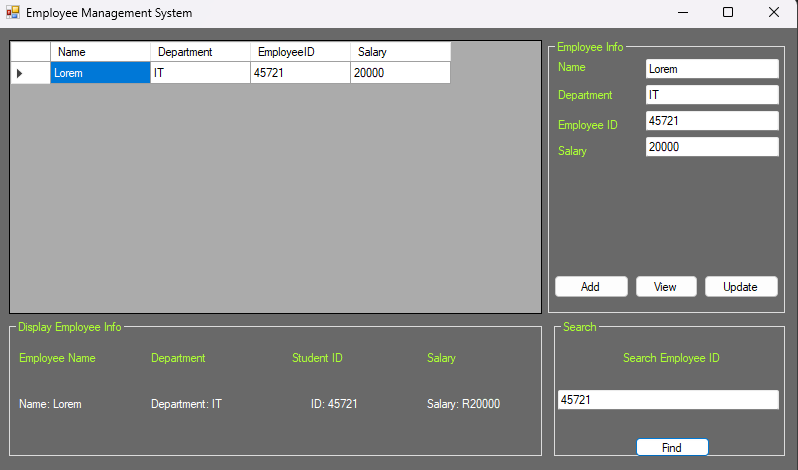Click the Employee ID text box
This screenshot has width=798, height=470.
(711, 121)
